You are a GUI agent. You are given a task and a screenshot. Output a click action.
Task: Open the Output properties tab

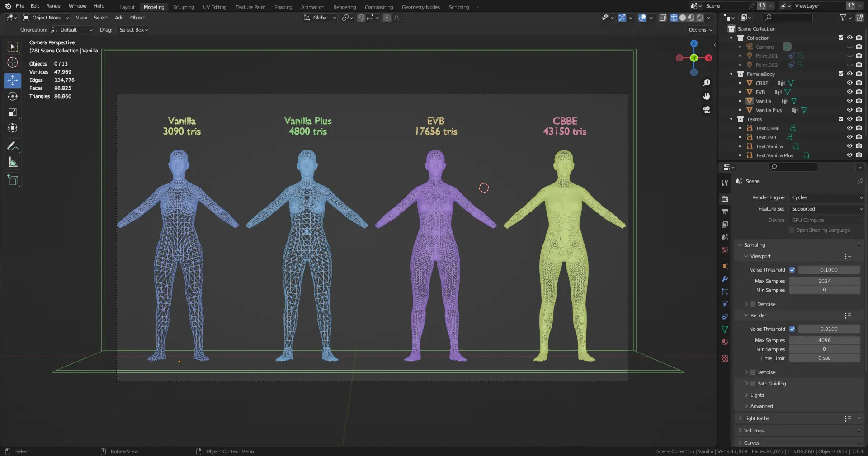click(x=725, y=212)
